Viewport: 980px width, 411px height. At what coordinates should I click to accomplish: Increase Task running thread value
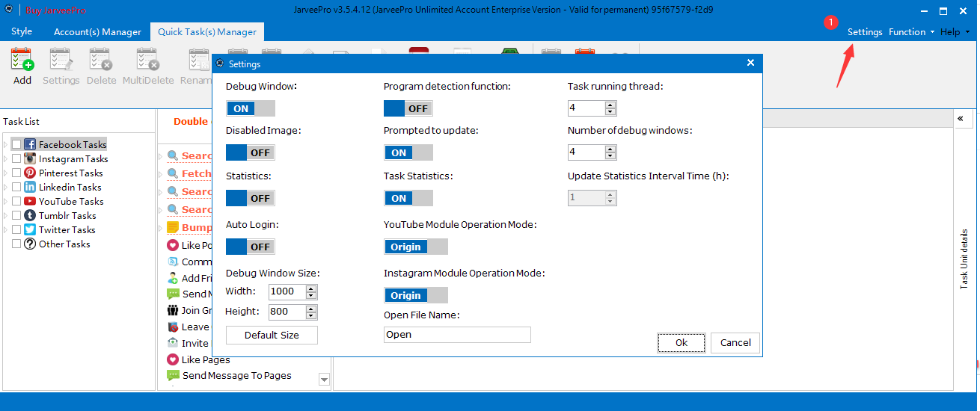click(610, 105)
